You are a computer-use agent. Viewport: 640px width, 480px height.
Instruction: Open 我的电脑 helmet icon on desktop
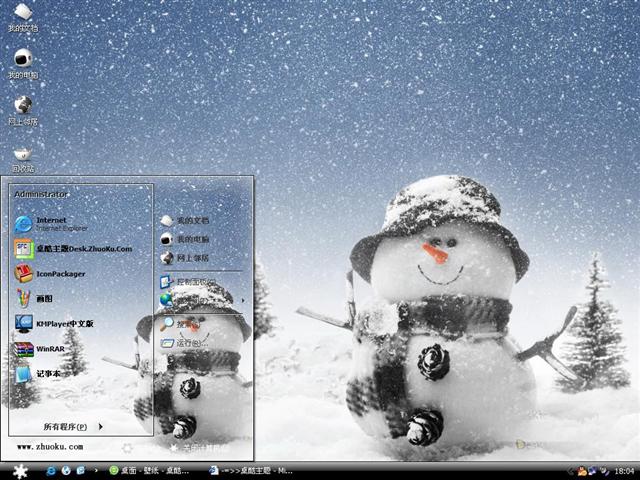(x=23, y=63)
